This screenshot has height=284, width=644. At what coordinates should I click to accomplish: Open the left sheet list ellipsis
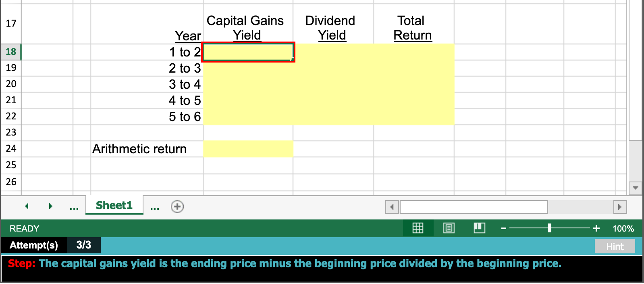[74, 207]
